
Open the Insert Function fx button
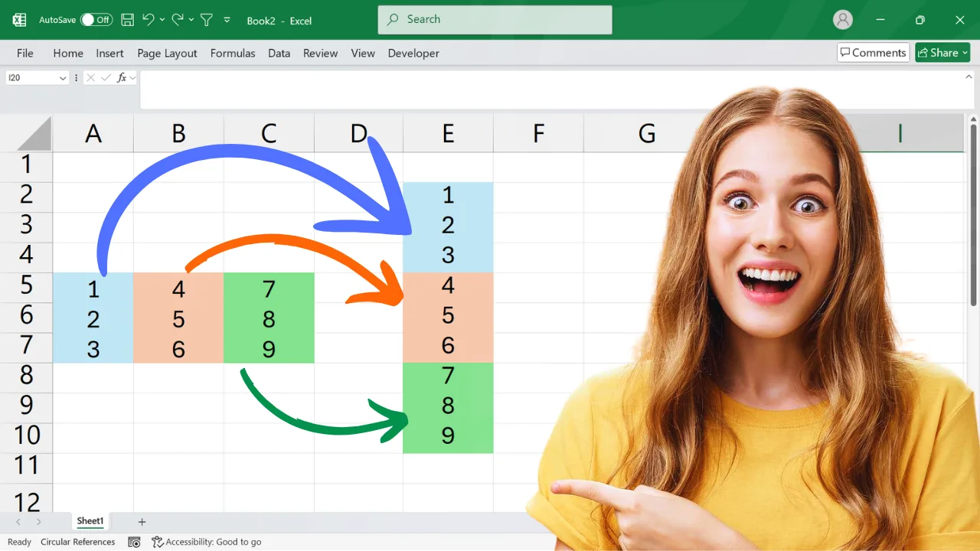[122, 77]
